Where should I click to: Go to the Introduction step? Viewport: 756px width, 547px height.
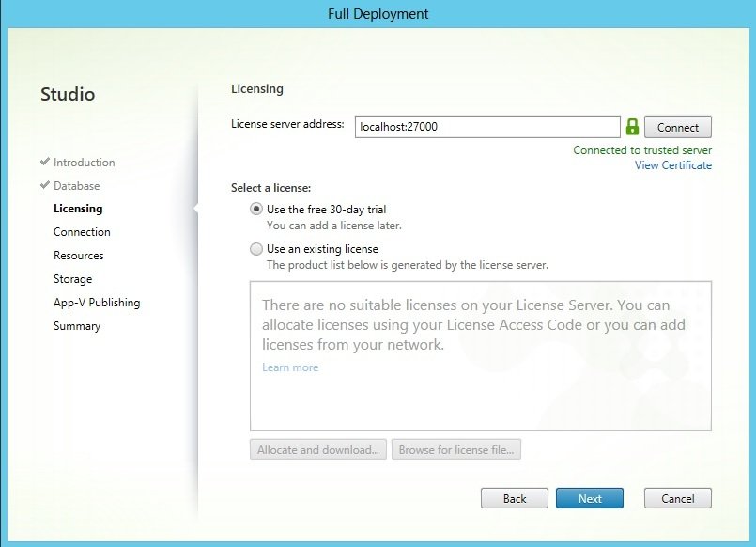[x=84, y=163]
